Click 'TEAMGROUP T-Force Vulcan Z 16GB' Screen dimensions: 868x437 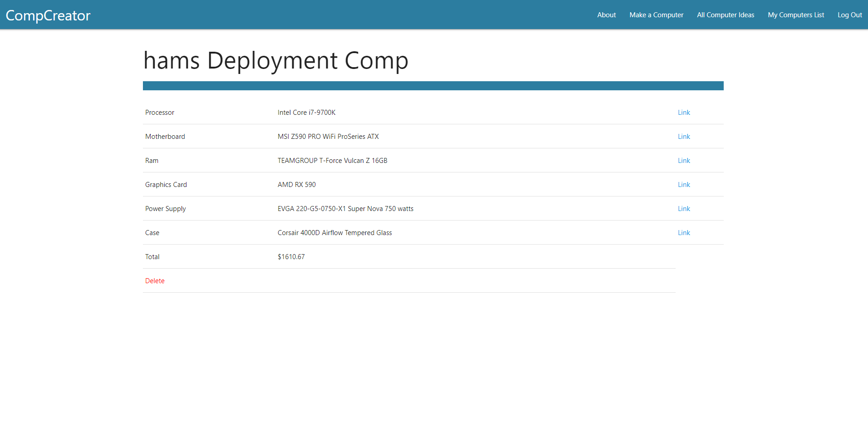333,161
